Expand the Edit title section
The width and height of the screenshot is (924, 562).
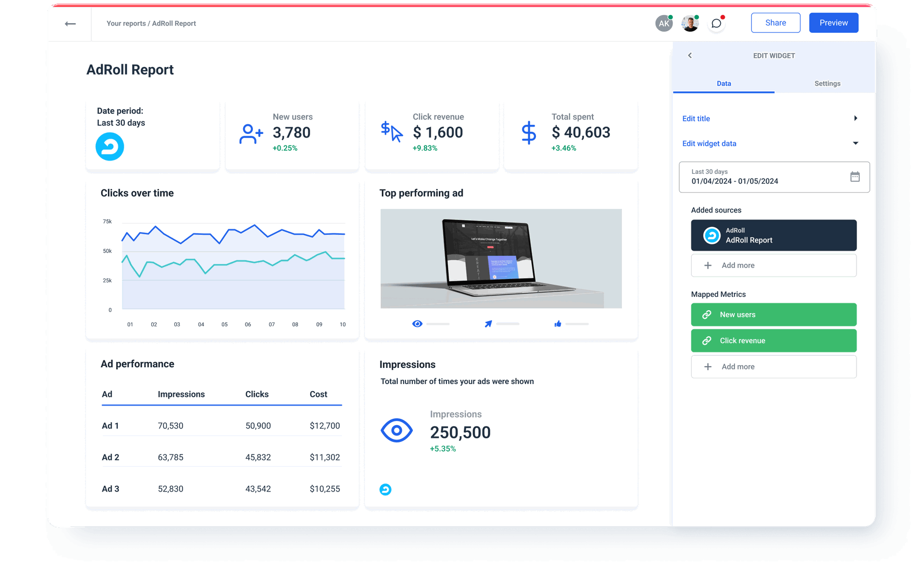pyautogui.click(x=856, y=118)
